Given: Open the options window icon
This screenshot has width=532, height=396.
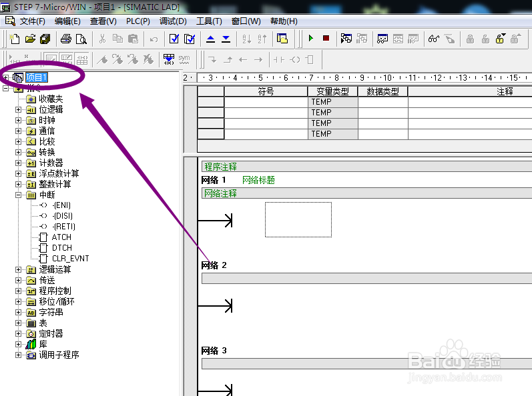Looking at the screenshot, I should click(282, 39).
